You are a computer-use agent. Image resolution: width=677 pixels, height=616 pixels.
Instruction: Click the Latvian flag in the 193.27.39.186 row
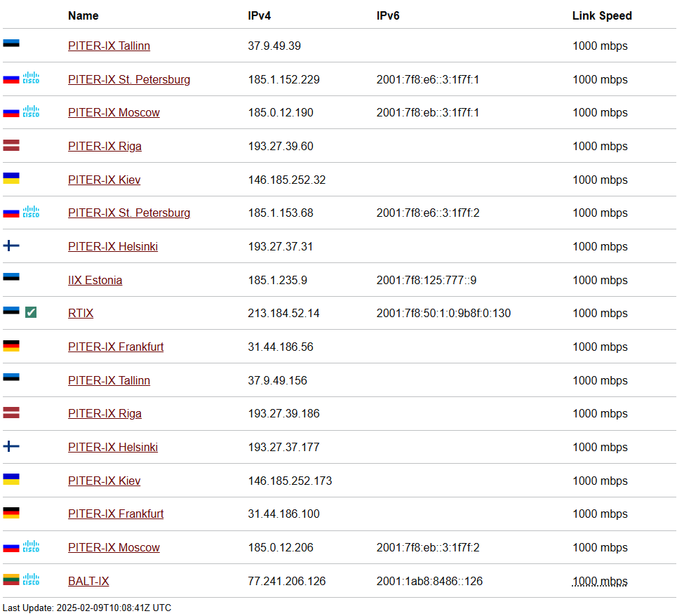pos(11,413)
